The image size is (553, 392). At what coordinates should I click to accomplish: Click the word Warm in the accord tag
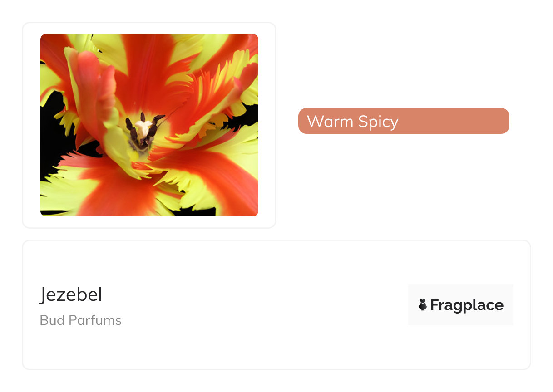point(330,121)
